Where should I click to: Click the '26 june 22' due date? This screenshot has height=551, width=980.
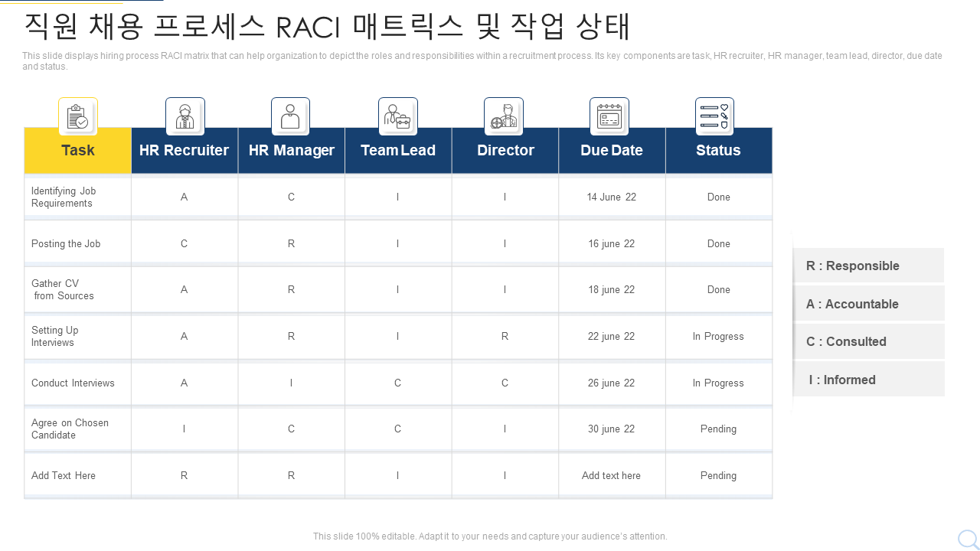click(x=612, y=383)
